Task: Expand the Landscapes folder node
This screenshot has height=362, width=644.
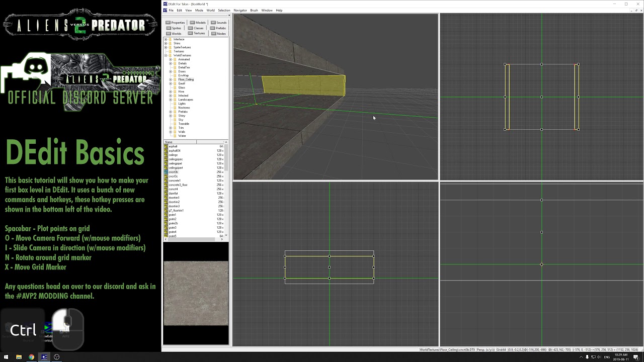Action: [170, 100]
